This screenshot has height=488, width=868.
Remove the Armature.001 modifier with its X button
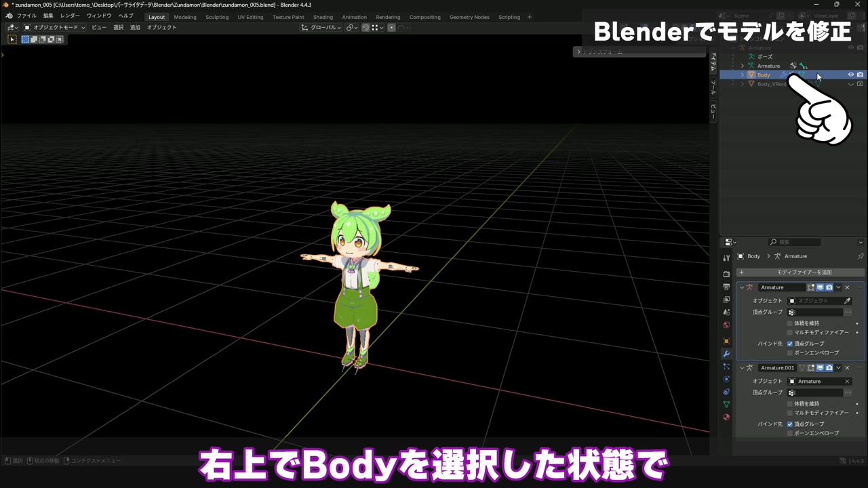tap(847, 368)
